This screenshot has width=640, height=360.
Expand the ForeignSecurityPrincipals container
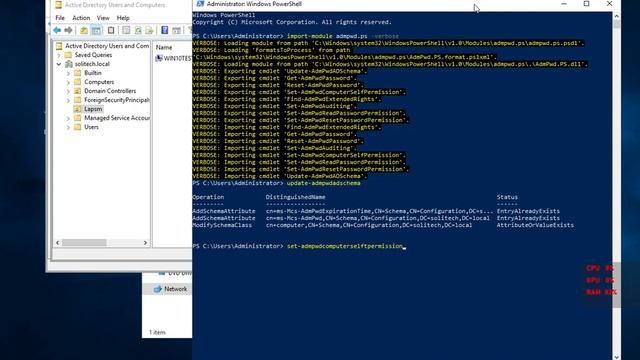(68, 100)
